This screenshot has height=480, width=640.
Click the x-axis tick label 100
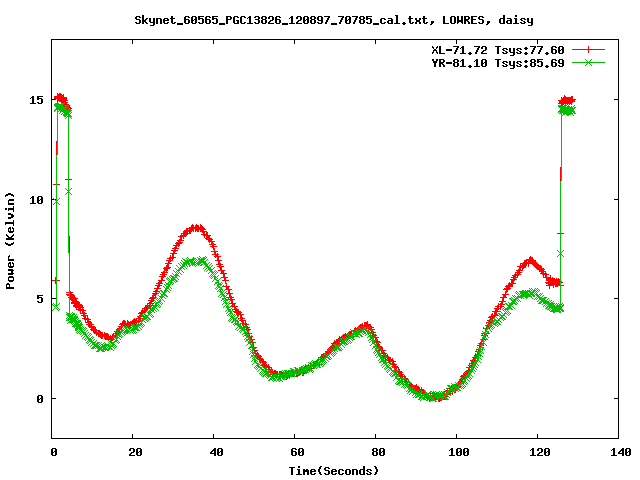point(458,452)
